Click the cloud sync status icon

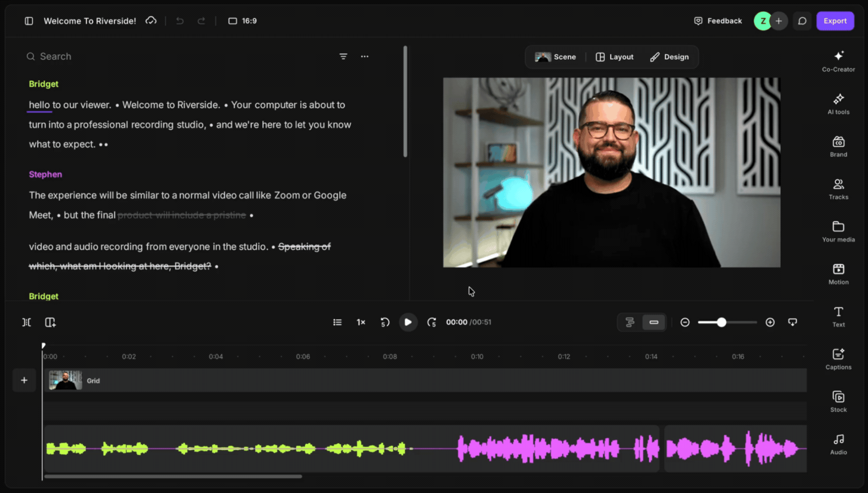click(x=151, y=21)
